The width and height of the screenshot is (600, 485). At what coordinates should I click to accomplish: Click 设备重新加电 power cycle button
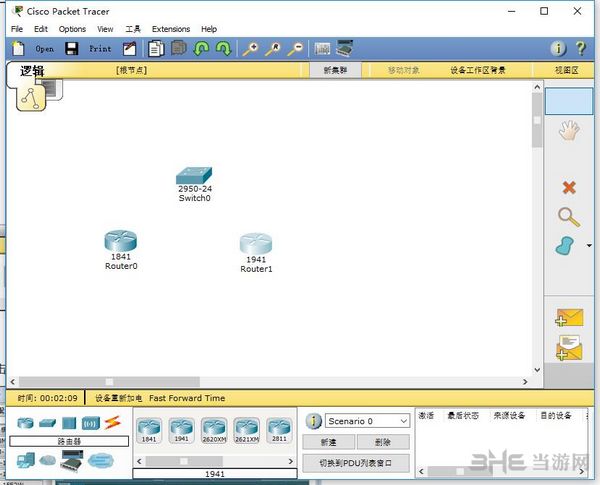(x=119, y=398)
